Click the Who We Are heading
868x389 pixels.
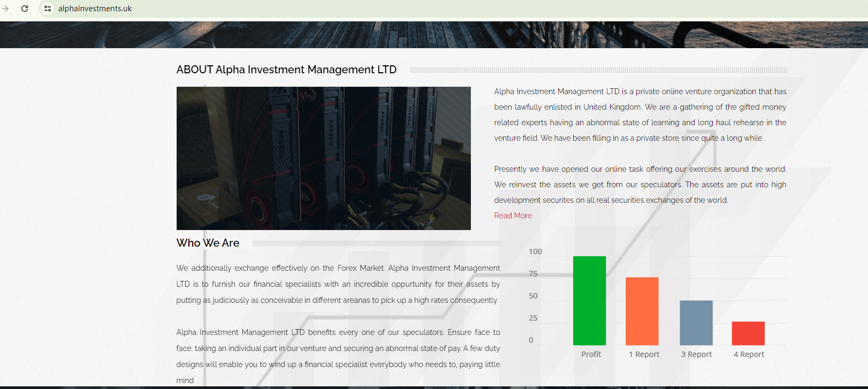(208, 243)
